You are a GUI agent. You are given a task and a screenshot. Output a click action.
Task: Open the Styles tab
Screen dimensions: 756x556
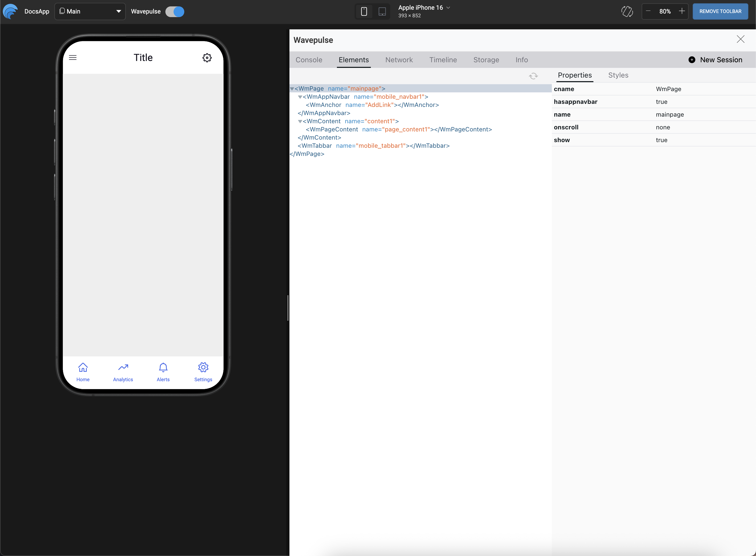tap(618, 75)
